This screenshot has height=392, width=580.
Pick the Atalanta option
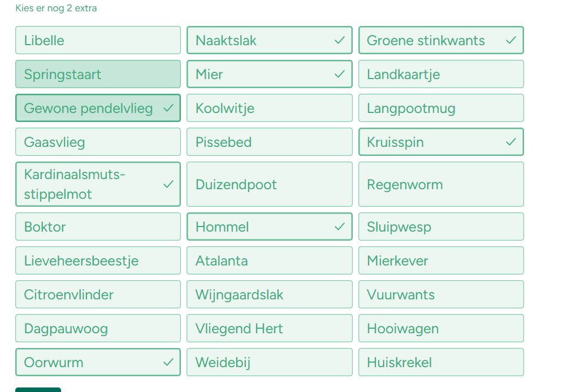click(x=269, y=260)
